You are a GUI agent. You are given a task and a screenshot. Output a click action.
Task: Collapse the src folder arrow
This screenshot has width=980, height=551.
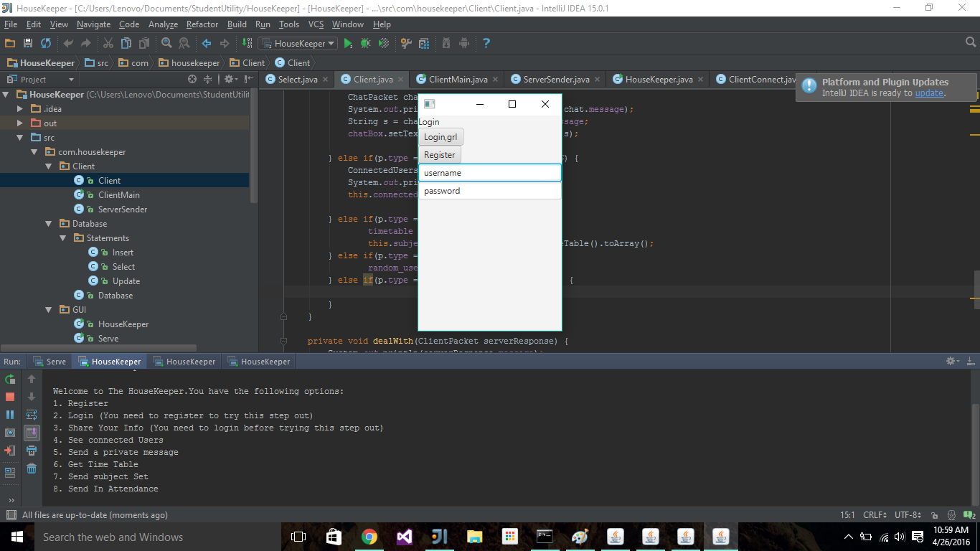[21, 138]
